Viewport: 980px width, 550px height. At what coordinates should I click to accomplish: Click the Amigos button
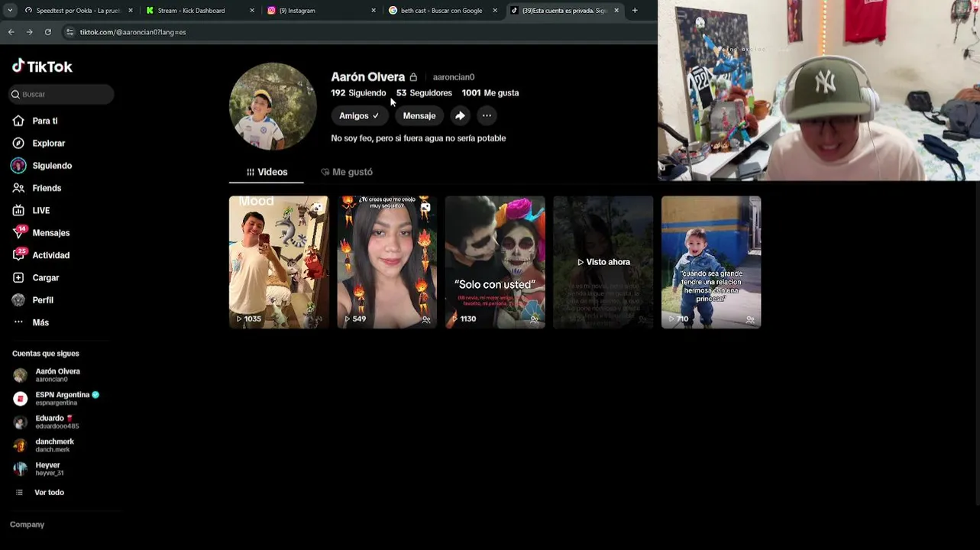[359, 115]
